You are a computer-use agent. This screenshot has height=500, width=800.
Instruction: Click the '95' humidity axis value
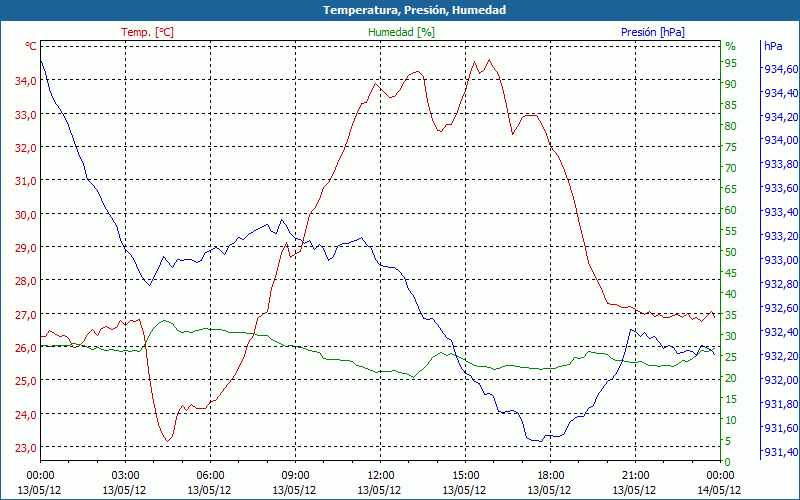click(x=731, y=63)
